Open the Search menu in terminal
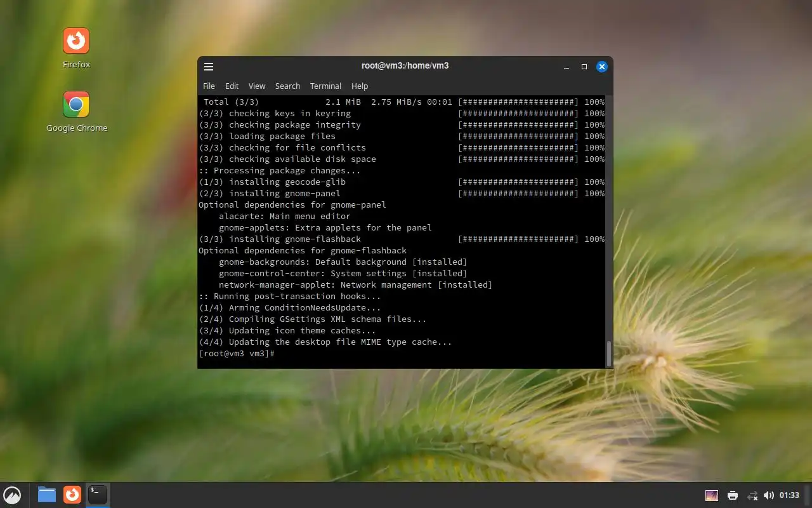 click(x=287, y=86)
